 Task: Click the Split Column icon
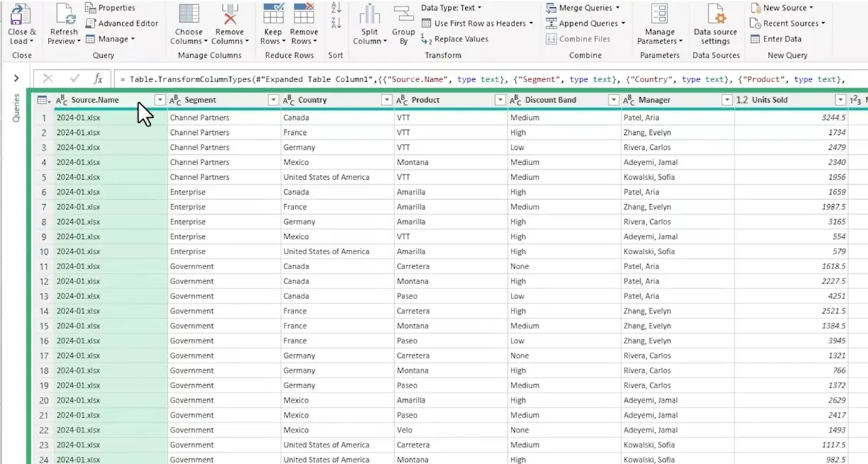click(369, 16)
